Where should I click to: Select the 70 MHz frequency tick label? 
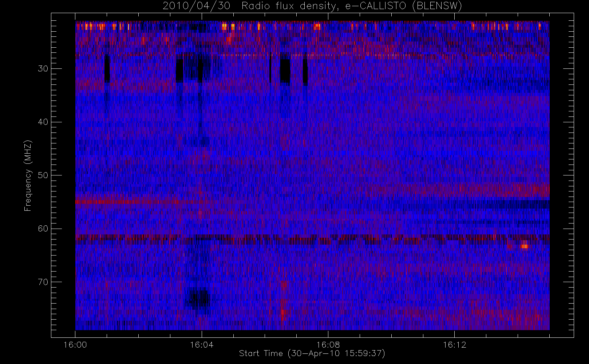(43, 282)
